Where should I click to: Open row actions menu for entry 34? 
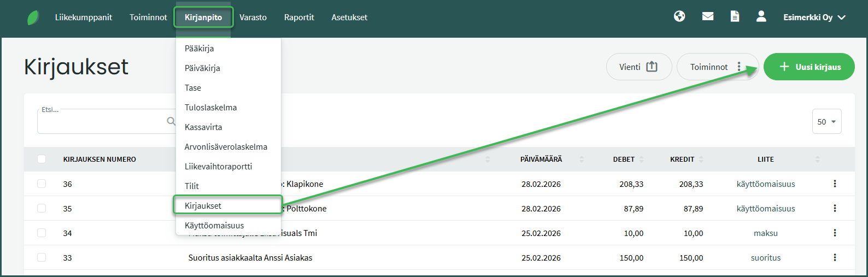pos(835,233)
